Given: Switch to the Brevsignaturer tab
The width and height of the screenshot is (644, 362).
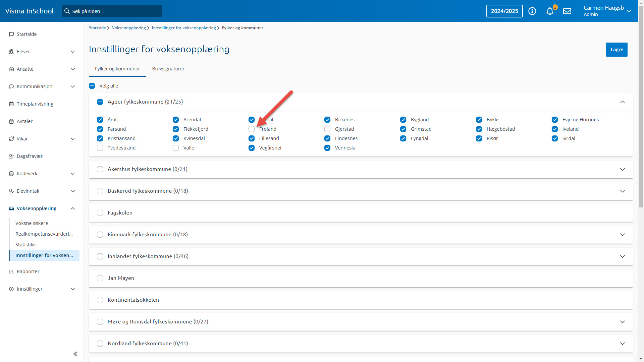Looking at the screenshot, I should 168,69.
